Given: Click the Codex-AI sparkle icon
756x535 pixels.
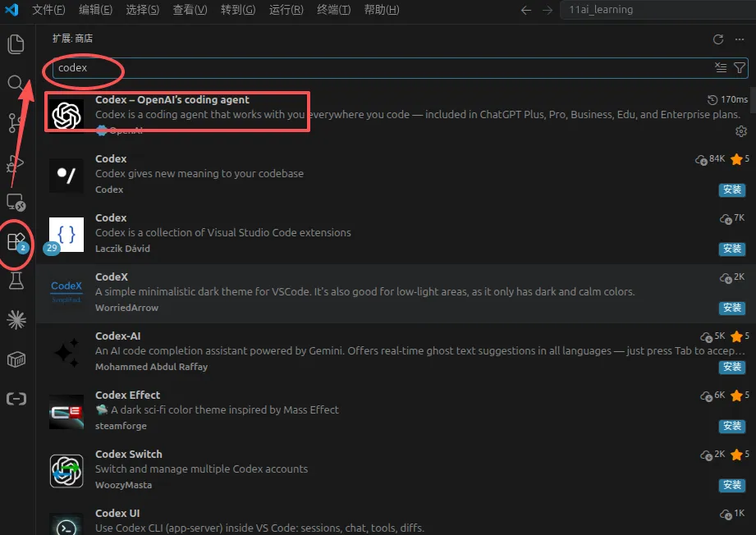Looking at the screenshot, I should coord(66,352).
